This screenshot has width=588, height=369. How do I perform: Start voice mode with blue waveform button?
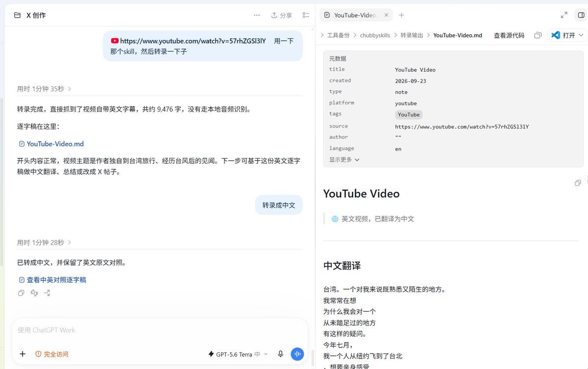click(297, 354)
